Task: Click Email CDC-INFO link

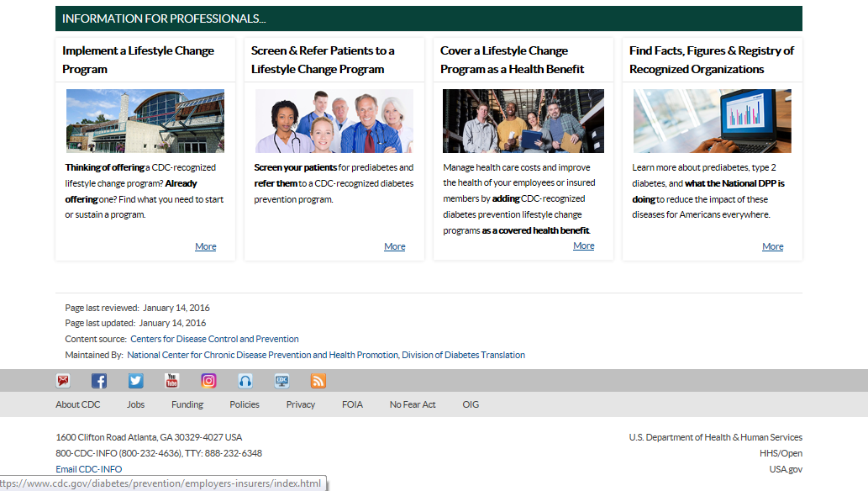Action: [88, 469]
